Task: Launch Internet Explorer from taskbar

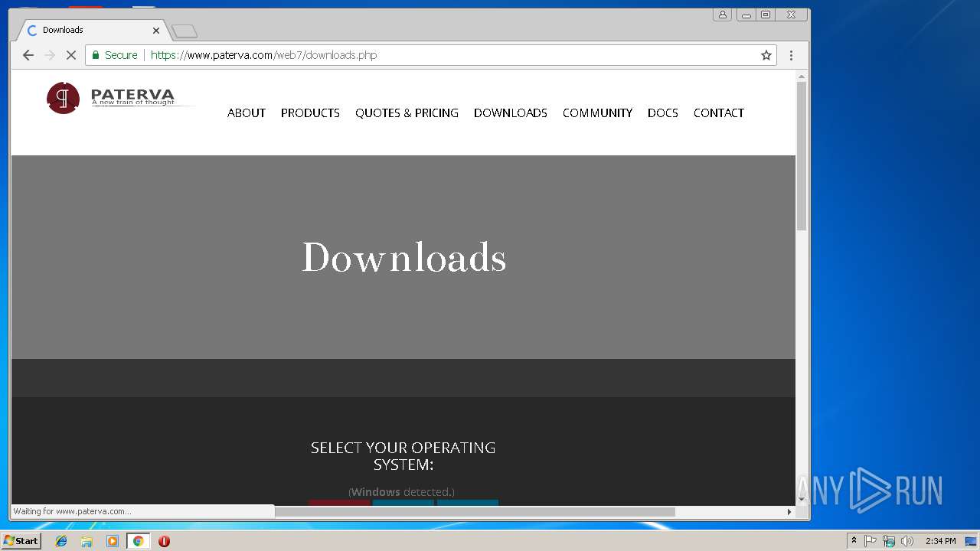Action: (x=61, y=541)
